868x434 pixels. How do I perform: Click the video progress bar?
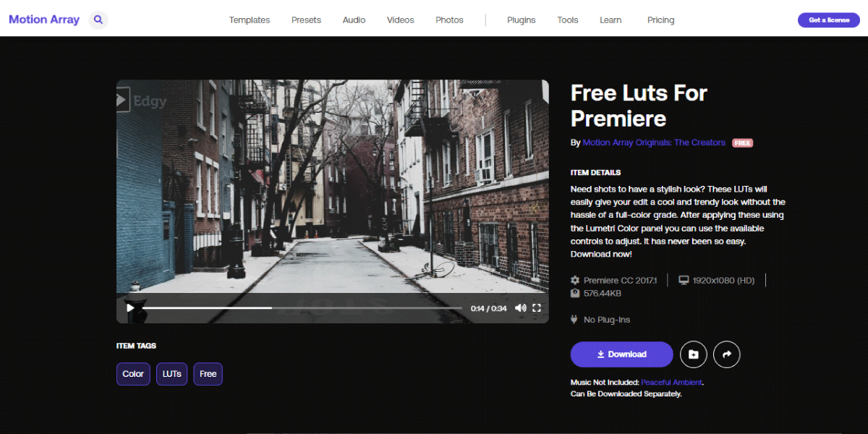pos(302,307)
